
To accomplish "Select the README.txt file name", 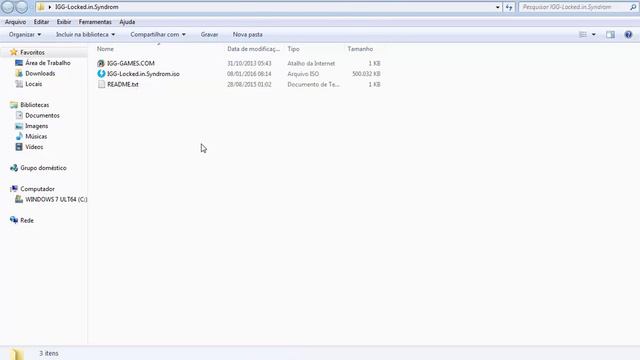I will [123, 84].
